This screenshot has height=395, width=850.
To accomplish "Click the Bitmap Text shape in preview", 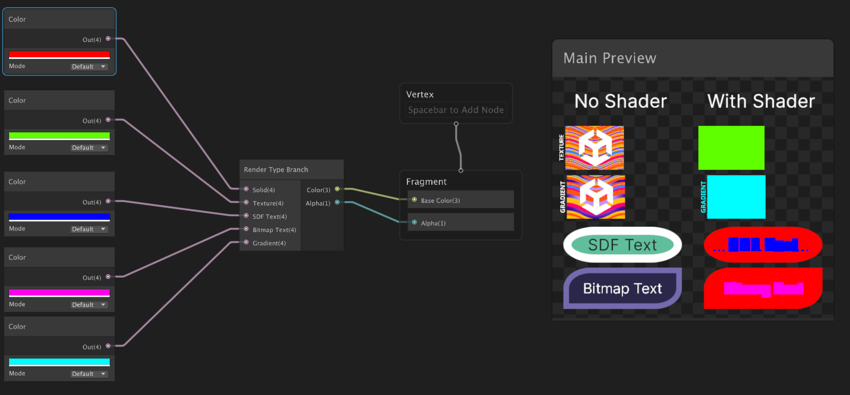I will coord(622,288).
